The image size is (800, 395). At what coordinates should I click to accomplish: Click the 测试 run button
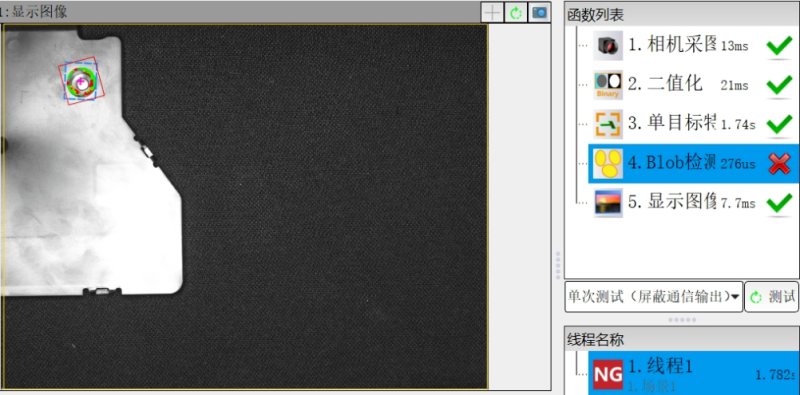(x=771, y=297)
